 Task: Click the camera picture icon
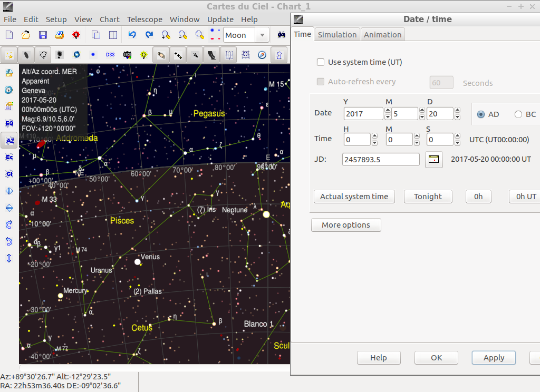tap(128, 55)
